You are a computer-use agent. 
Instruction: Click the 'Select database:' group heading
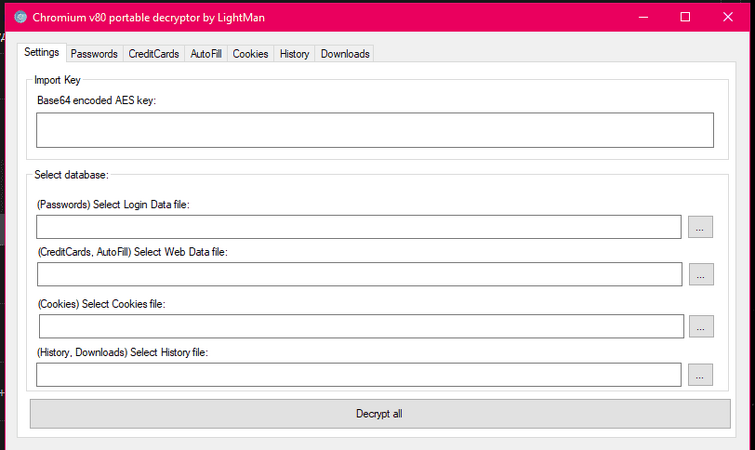coord(71,175)
